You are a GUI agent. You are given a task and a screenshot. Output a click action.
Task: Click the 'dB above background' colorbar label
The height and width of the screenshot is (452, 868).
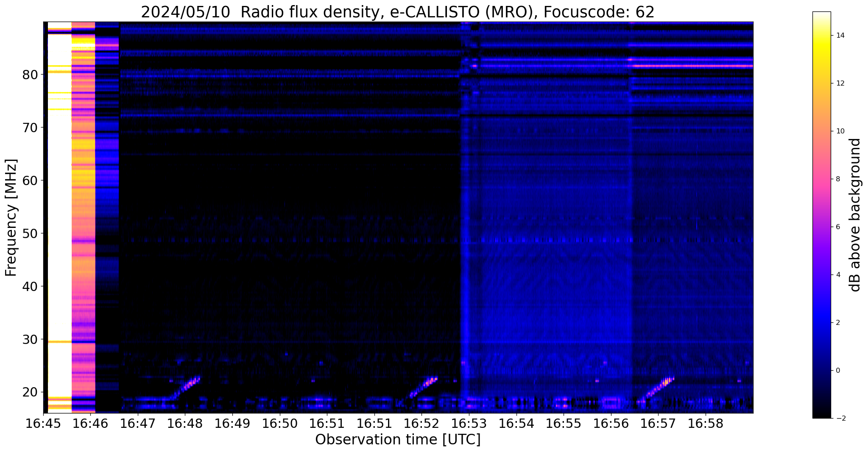[855, 215]
